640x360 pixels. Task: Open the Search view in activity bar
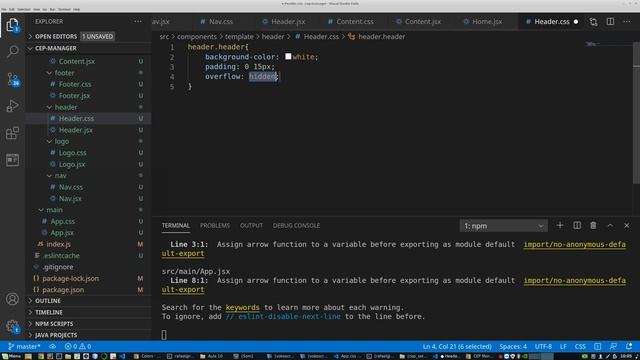(x=13, y=51)
